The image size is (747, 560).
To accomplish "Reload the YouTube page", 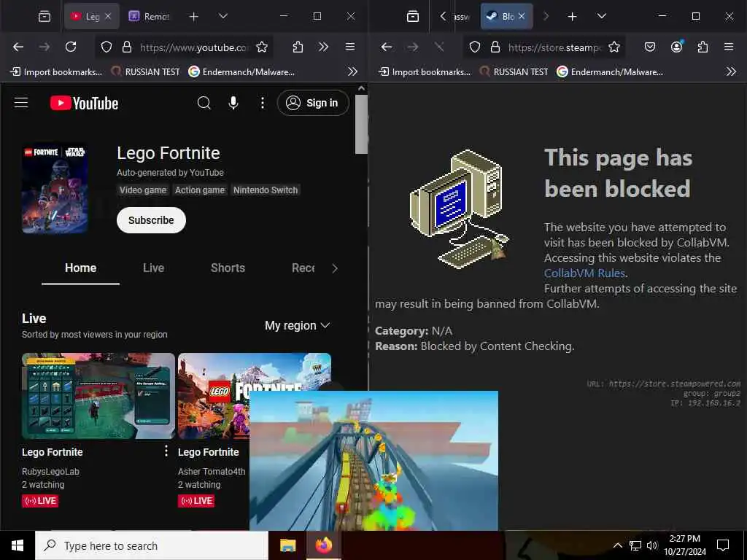I will point(71,47).
